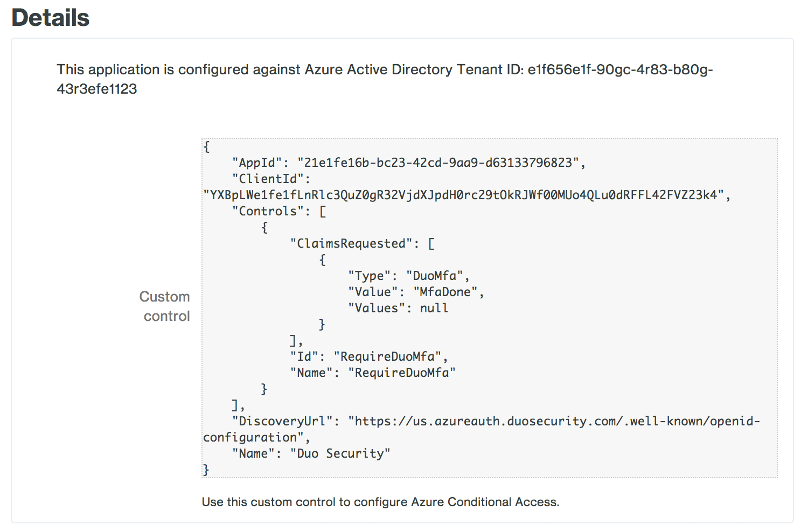
Task: Click the null Values entry
Action: click(x=434, y=308)
